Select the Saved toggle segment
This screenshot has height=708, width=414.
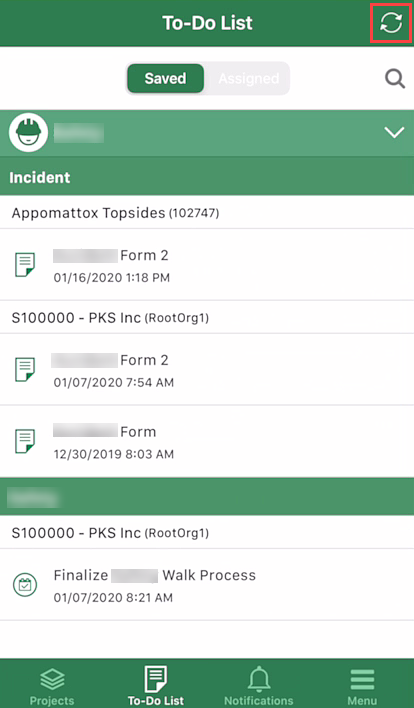point(165,79)
